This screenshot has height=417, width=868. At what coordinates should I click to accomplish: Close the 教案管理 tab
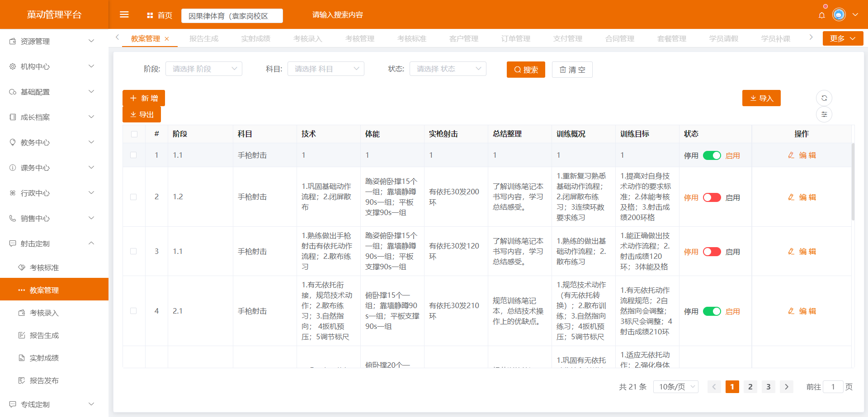tap(167, 39)
